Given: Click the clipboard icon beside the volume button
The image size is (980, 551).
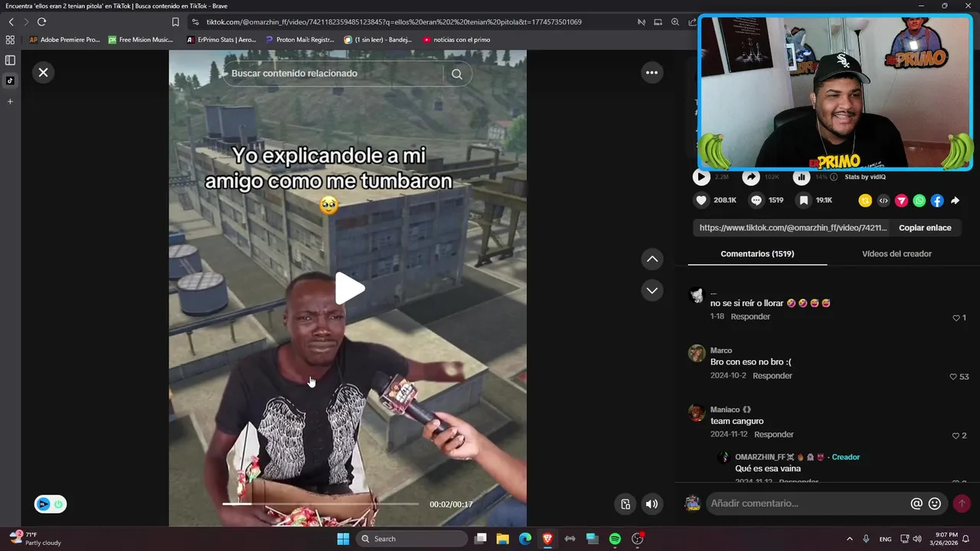Looking at the screenshot, I should tap(626, 504).
